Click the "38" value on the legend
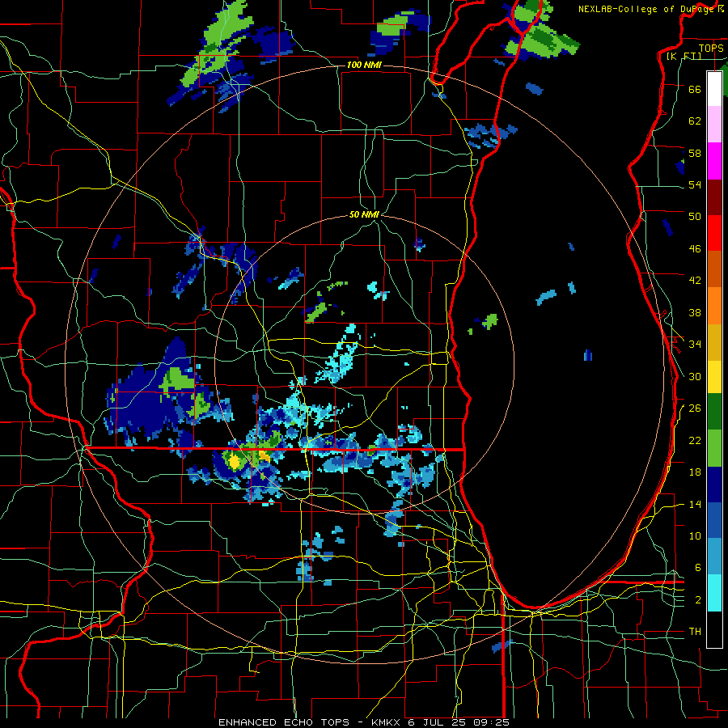The height and width of the screenshot is (728, 728). (695, 312)
